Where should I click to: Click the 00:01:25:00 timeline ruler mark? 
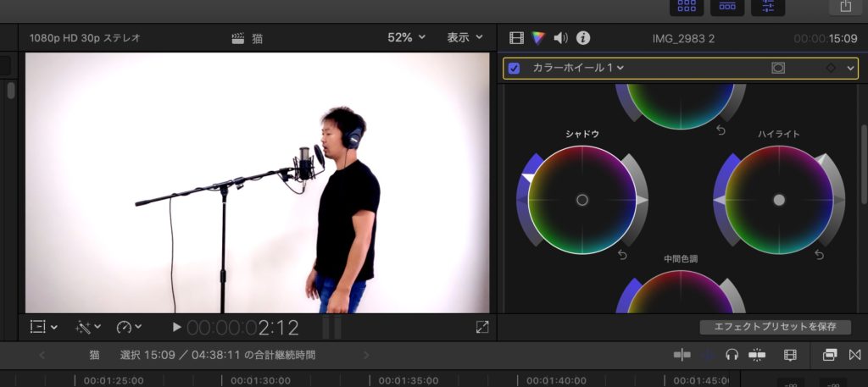[x=114, y=380]
